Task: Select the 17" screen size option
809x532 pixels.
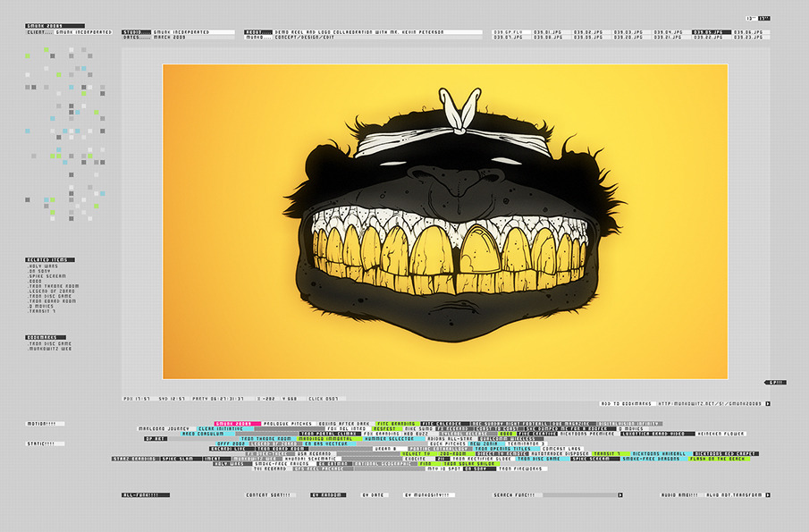Action: click(764, 19)
